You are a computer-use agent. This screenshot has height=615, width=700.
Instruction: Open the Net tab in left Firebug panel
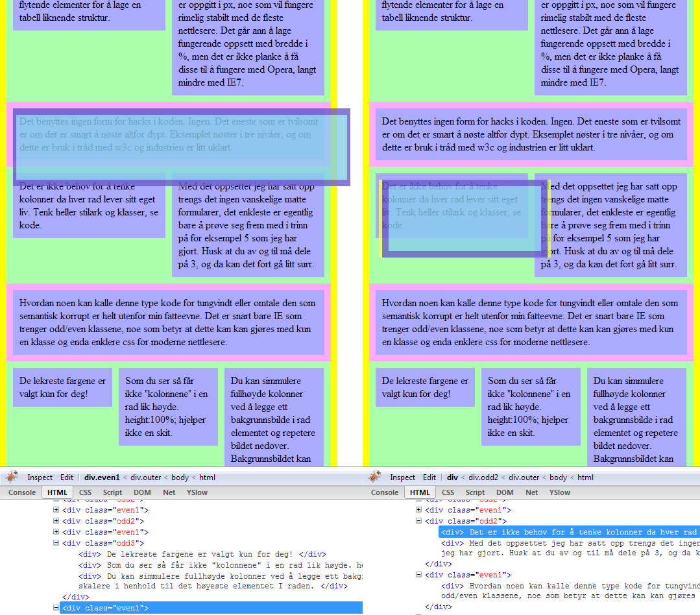pyautogui.click(x=169, y=492)
